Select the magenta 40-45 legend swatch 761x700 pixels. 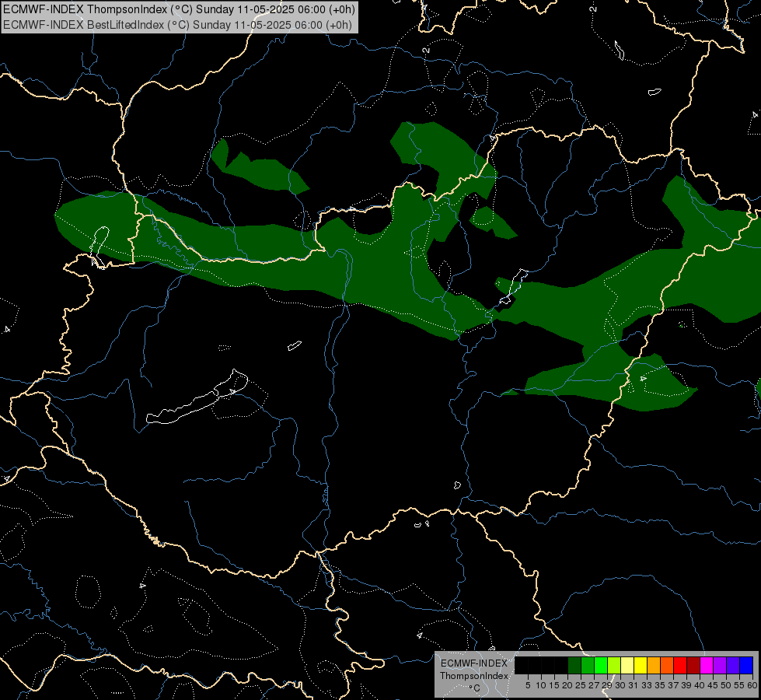[707, 666]
